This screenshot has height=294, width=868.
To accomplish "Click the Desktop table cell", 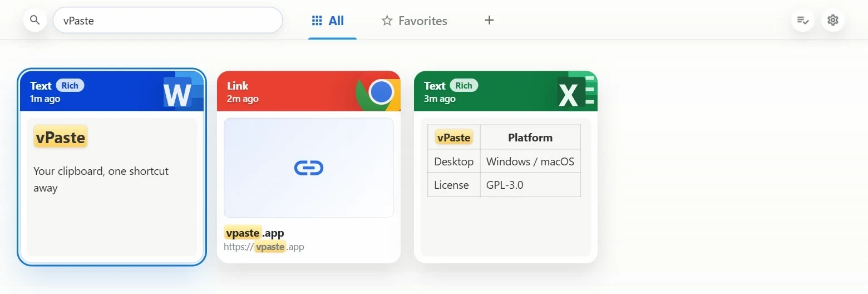I will [x=454, y=161].
